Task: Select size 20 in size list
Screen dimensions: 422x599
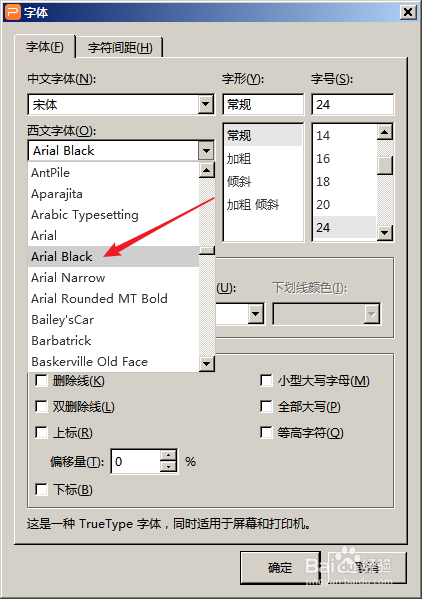Action: pos(345,205)
